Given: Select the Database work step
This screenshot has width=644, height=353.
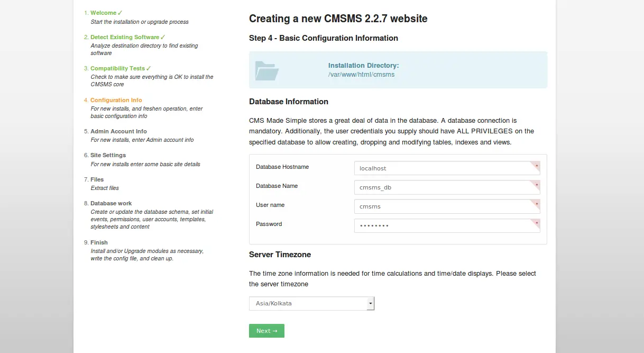Looking at the screenshot, I should click(x=111, y=203).
